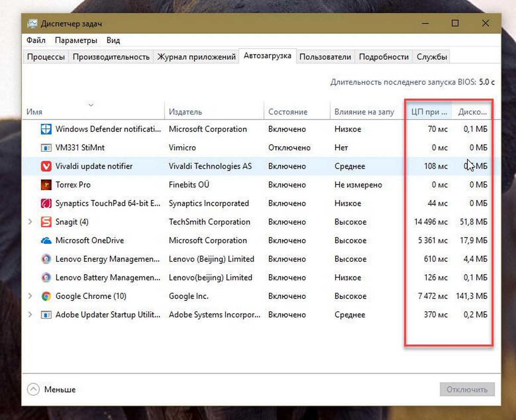Collapse view with the Меньше arrow

33,389
